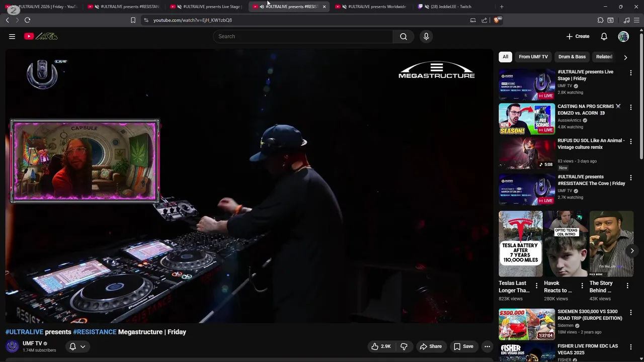Open the Brave playlist music icon
Viewport: 644px width, 362px height.
coord(626,20)
